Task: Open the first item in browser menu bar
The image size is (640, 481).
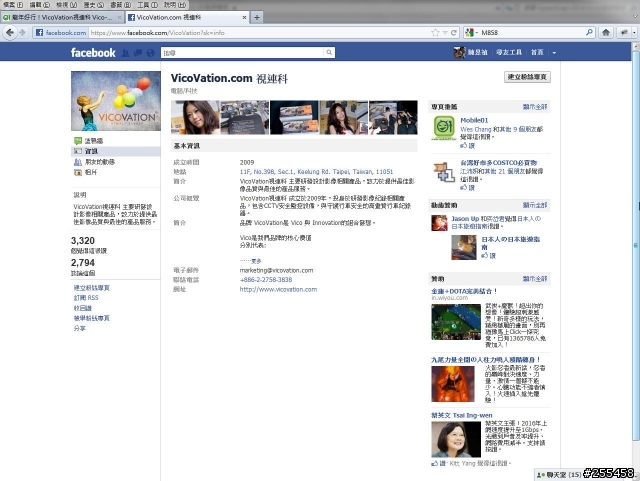Action: tap(12, 5)
